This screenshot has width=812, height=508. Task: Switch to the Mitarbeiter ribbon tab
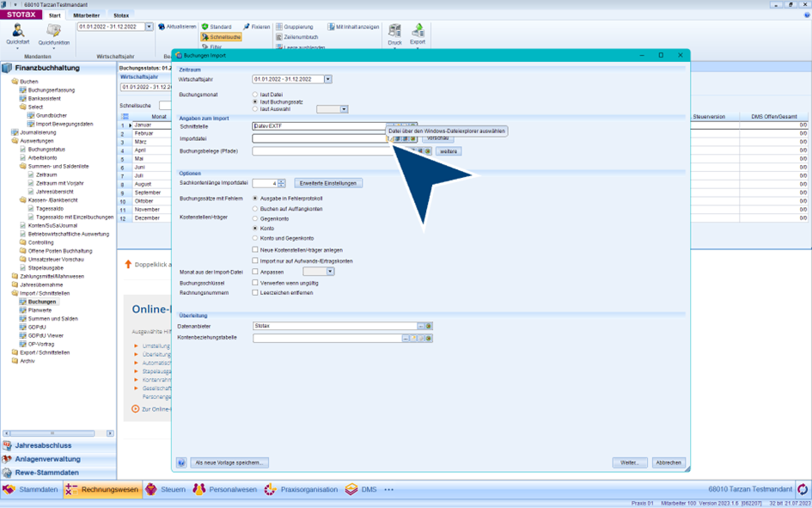pyautogui.click(x=86, y=15)
